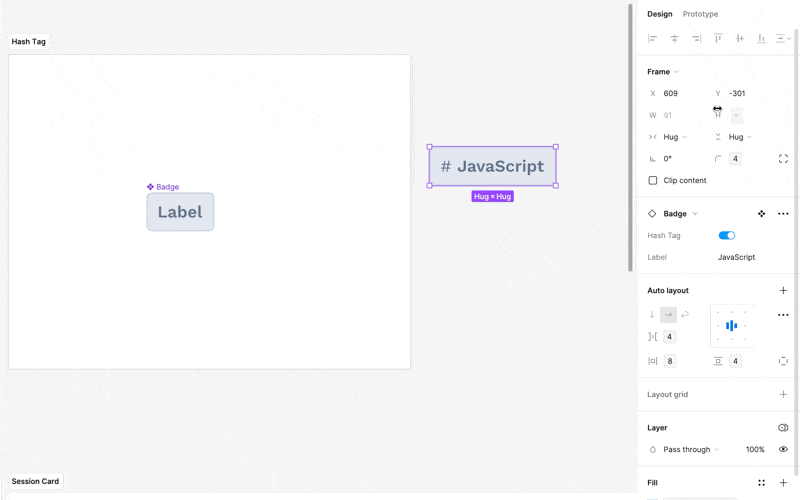Open auto layout advanced settings

point(783,315)
